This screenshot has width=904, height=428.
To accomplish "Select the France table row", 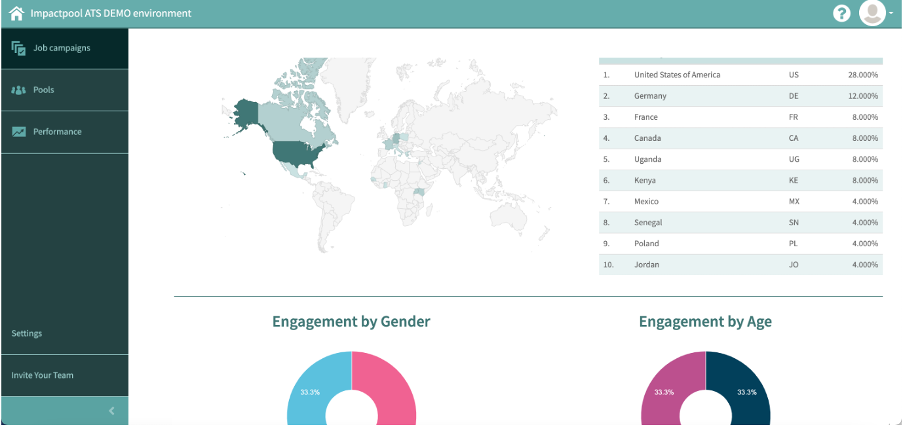I will 741,117.
